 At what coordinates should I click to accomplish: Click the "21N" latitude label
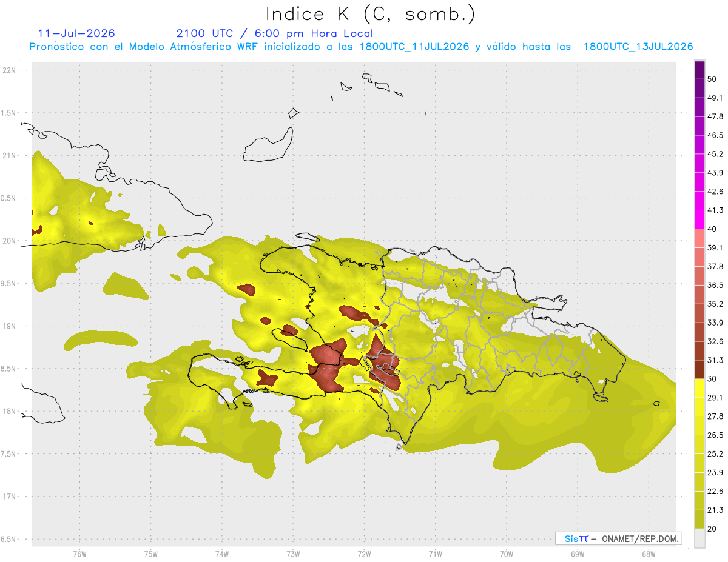tap(9, 155)
